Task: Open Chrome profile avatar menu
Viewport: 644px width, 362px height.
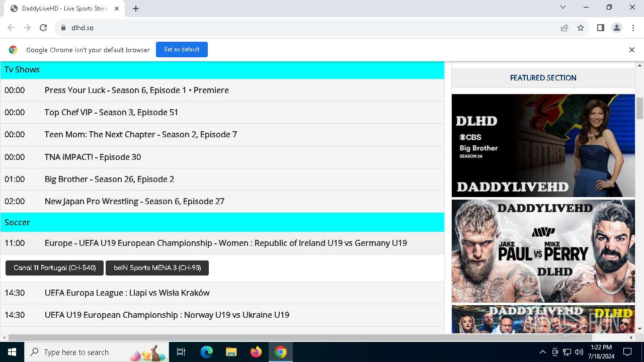Action: (x=617, y=28)
